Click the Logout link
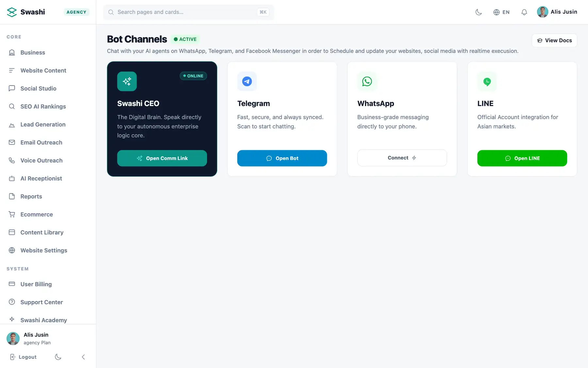The height and width of the screenshot is (368, 588). tap(23, 357)
